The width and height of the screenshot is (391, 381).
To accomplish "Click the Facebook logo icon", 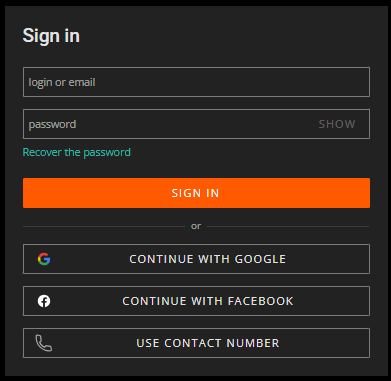I will (x=44, y=301).
